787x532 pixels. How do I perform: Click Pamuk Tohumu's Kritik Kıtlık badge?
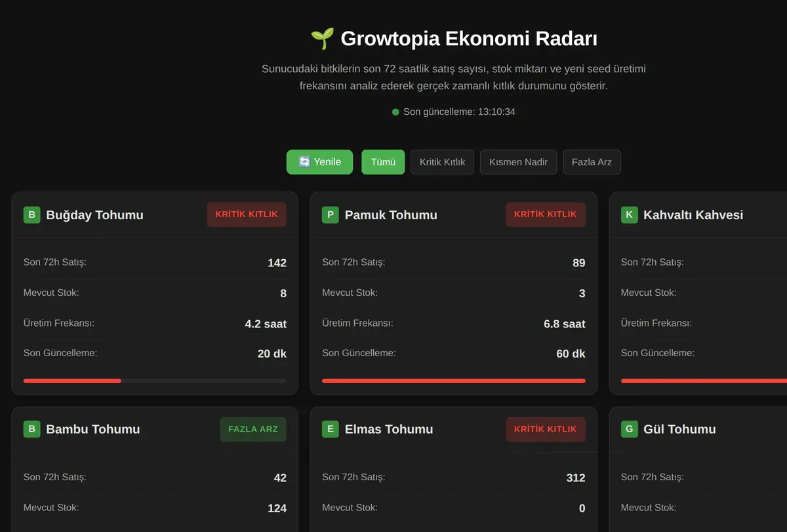(546, 215)
